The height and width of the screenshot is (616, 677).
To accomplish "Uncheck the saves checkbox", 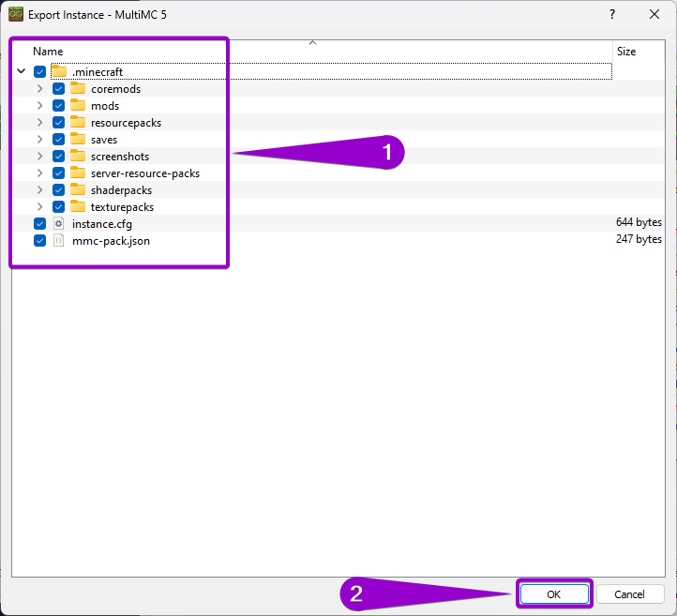I will click(58, 140).
